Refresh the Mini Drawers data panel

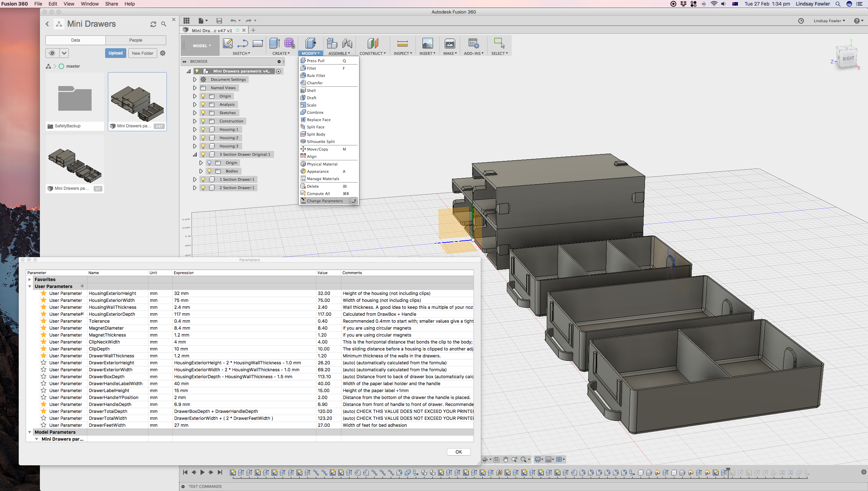pyautogui.click(x=153, y=24)
